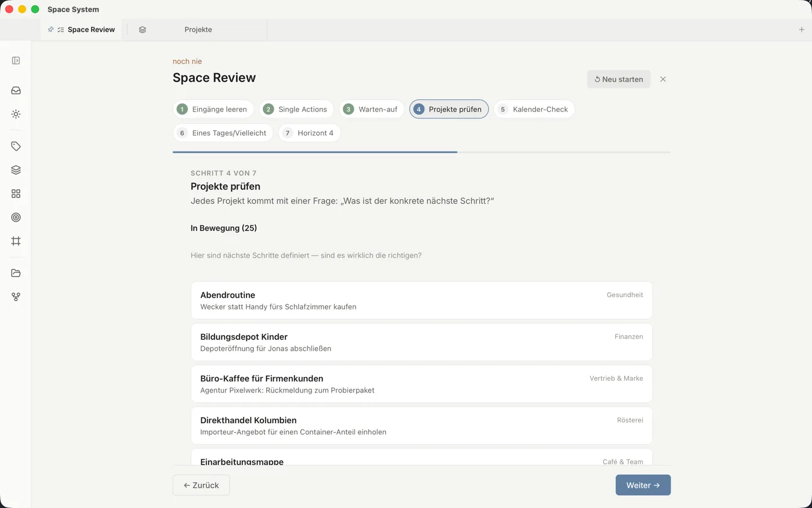The height and width of the screenshot is (508, 812).
Task: Add a new tab with plus icon
Action: point(802,30)
